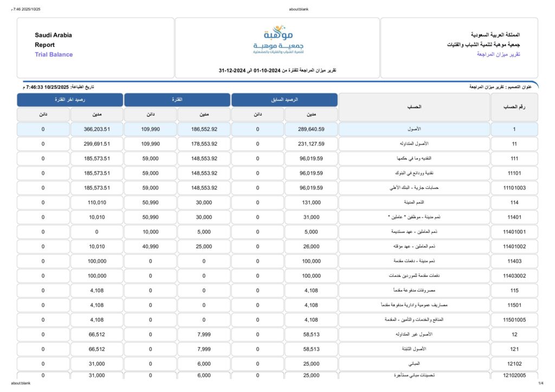Screen dimensions: 555x392
Task: Click the الرصيد السابق group header
Action: 285,100
